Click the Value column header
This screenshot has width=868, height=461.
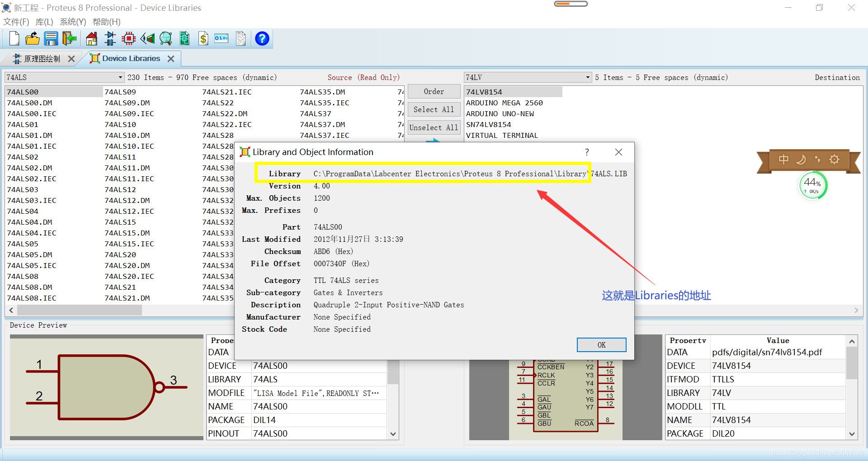[x=778, y=340]
